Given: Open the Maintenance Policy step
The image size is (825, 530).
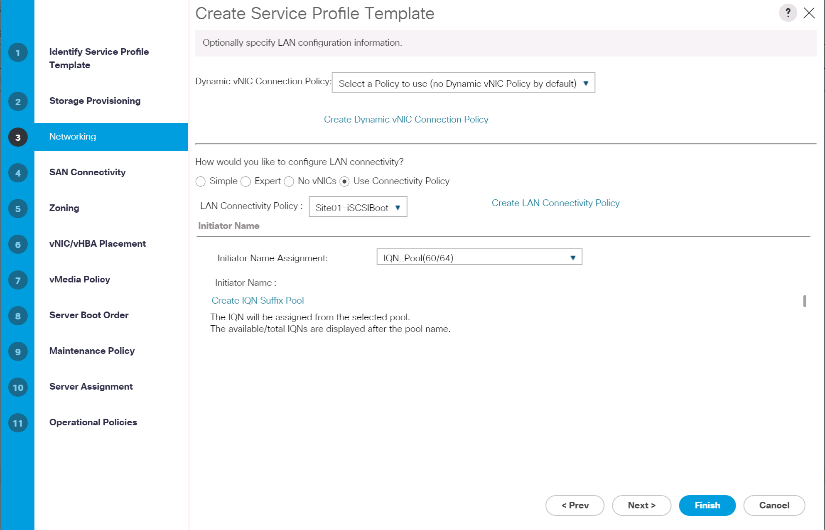Looking at the screenshot, I should click(92, 351).
